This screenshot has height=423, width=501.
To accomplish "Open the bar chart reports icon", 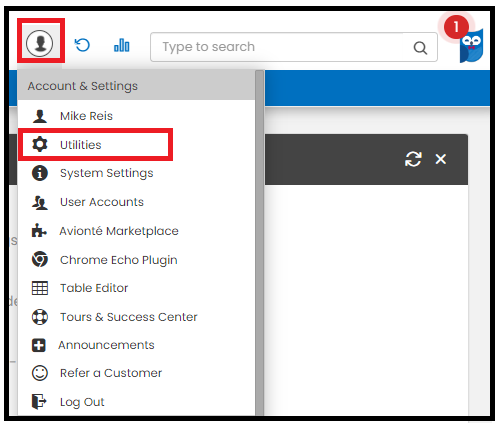I will point(122,45).
